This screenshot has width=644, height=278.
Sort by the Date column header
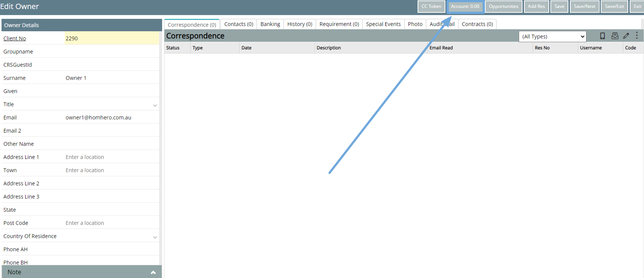pyautogui.click(x=246, y=48)
